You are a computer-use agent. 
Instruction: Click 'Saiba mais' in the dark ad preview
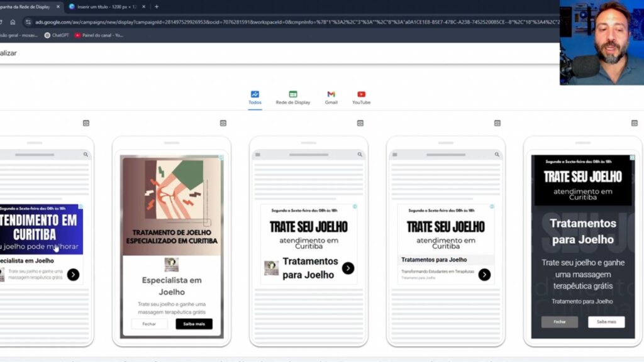click(x=606, y=322)
